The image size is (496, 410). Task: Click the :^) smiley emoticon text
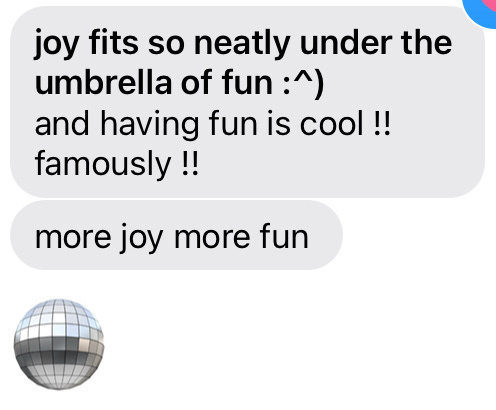point(303,83)
